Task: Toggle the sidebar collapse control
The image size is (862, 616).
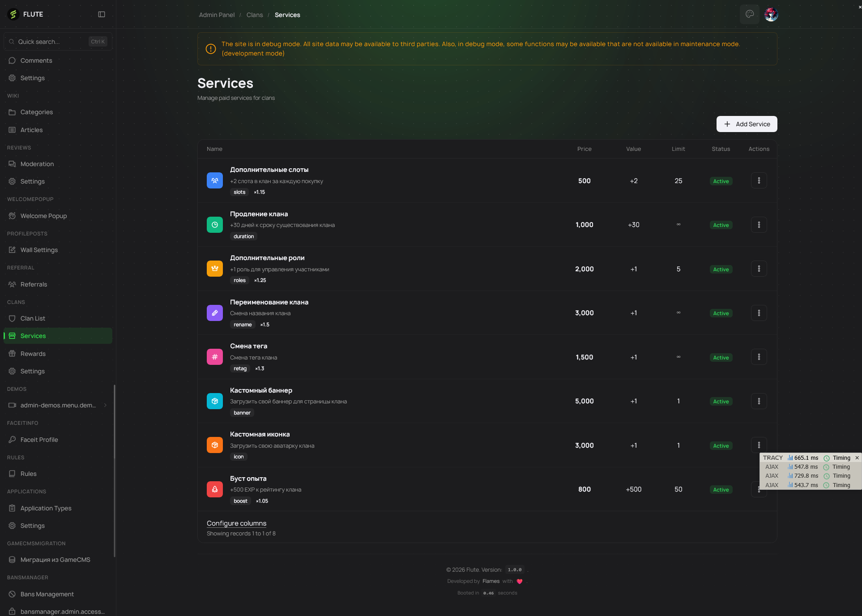Action: [x=102, y=14]
